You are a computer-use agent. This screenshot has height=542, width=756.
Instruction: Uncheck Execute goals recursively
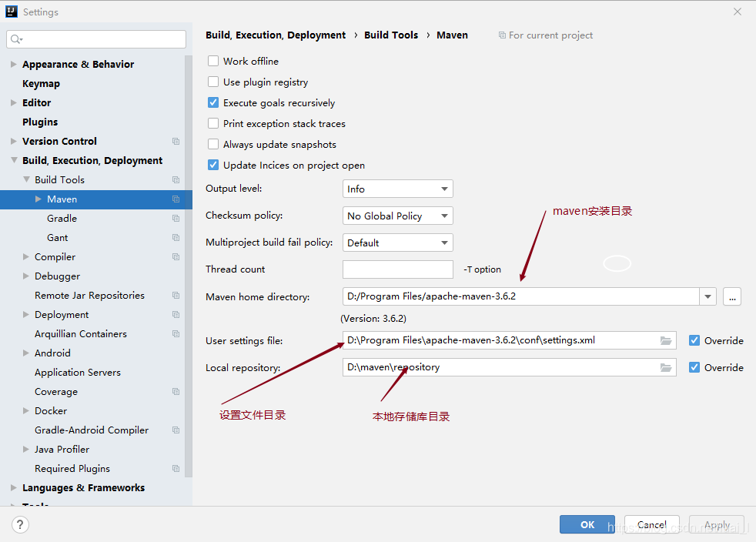pos(213,102)
